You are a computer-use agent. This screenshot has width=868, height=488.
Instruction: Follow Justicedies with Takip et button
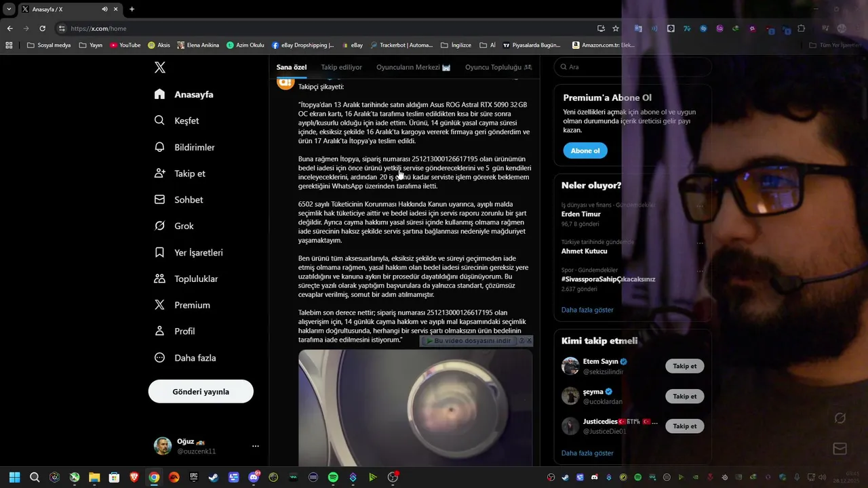coord(685,426)
